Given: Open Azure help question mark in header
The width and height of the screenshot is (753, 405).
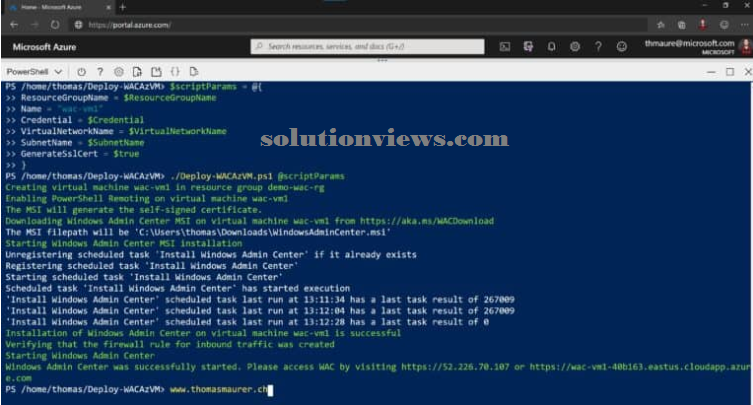Looking at the screenshot, I should (x=598, y=47).
